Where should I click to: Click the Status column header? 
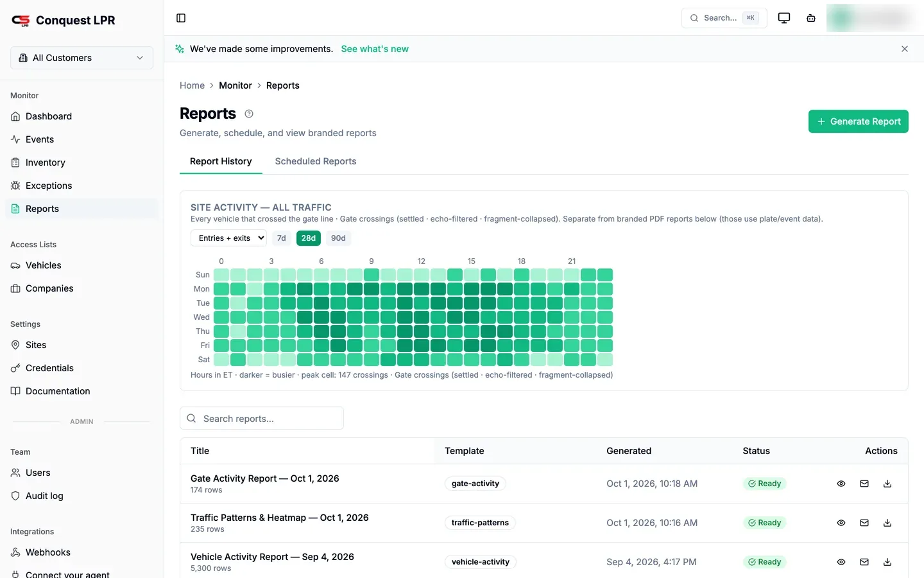(x=757, y=451)
